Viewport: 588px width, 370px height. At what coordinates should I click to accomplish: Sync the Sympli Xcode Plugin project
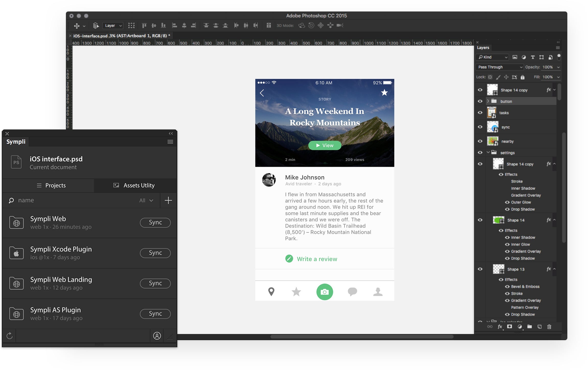155,253
